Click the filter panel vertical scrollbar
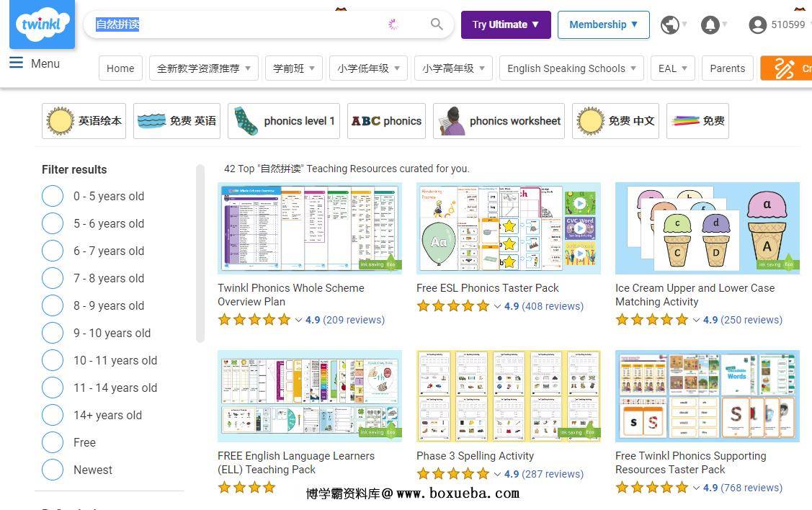 point(200,254)
